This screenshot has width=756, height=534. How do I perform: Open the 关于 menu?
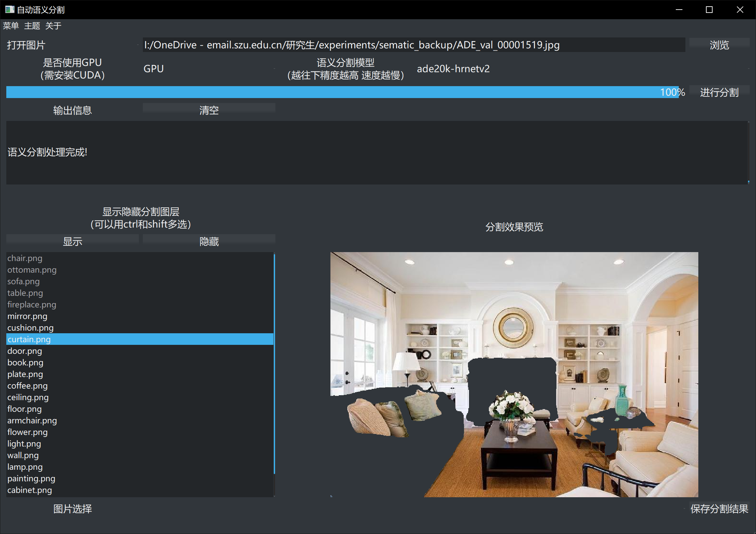pyautogui.click(x=53, y=26)
